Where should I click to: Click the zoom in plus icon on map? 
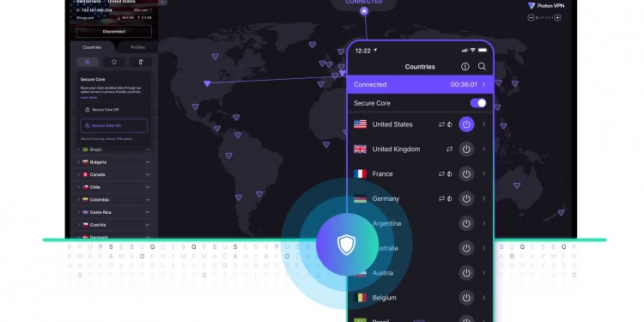pyautogui.click(x=558, y=18)
